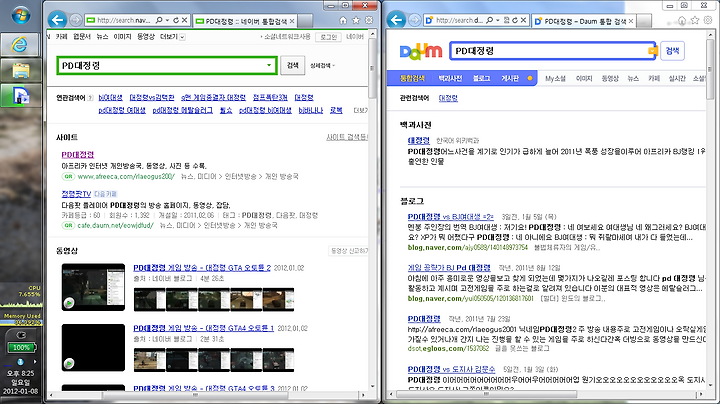720x404 pixels.
Task: Open 대정령 Wikipedia link in Daum
Action: [x=418, y=140]
